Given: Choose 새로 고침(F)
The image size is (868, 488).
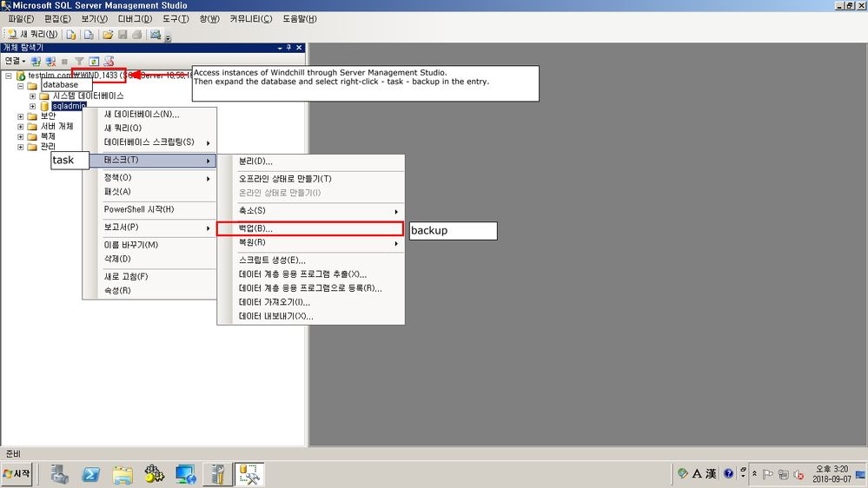Looking at the screenshot, I should [x=149, y=277].
